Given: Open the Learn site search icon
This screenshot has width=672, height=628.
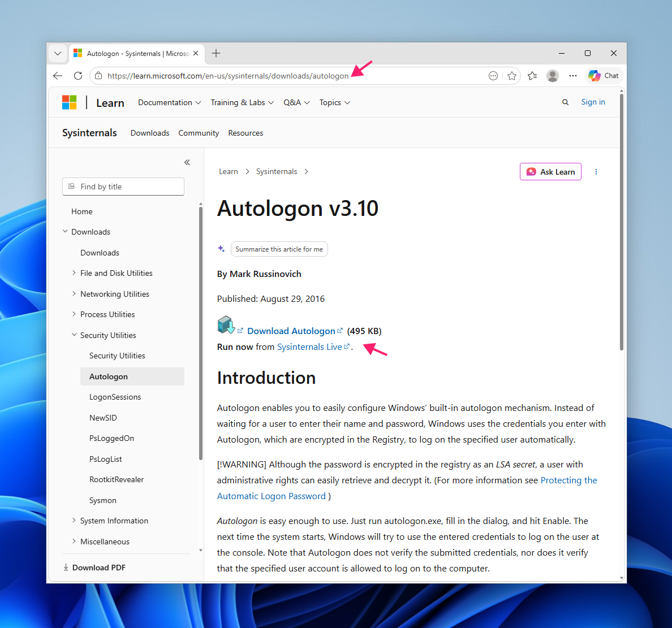Looking at the screenshot, I should pos(565,102).
